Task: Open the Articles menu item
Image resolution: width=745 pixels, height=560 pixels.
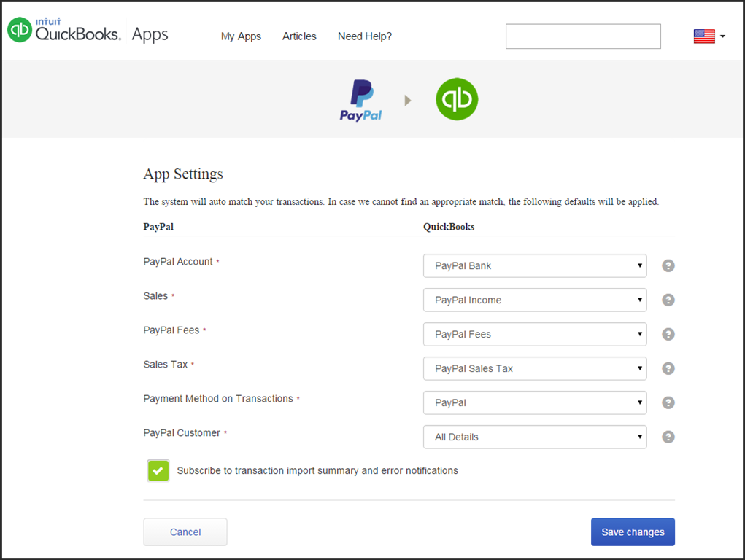Action: 299,36
